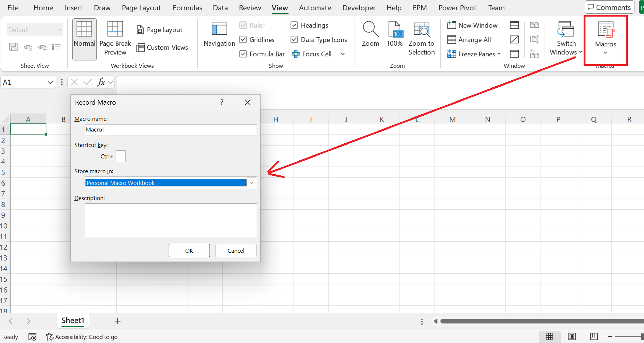Screen dimensions: 644x343
Task: Open the Macros menu button
Action: coord(605,39)
